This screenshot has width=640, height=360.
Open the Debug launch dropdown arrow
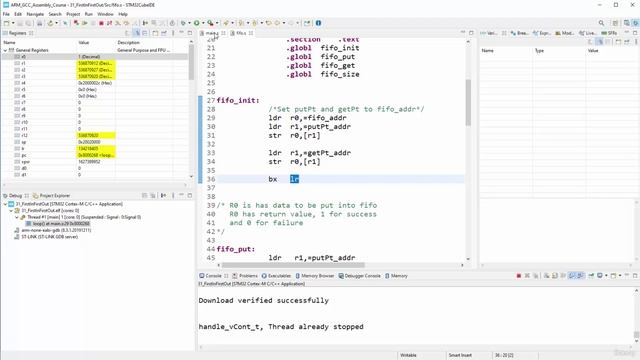(189, 23)
